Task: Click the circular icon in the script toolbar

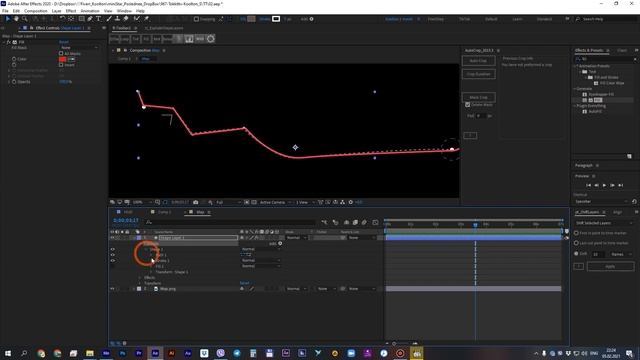Action: (x=211, y=39)
